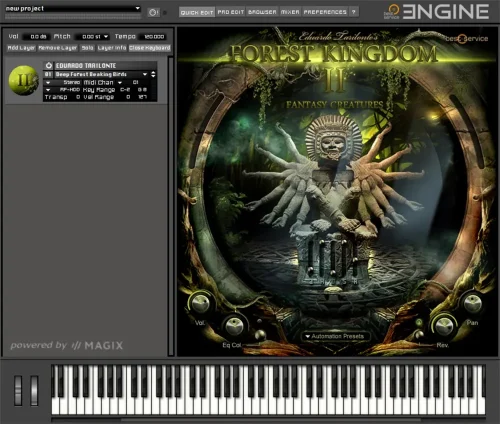This screenshot has width=500, height=424.
Task: Click the Eq Col knob
Action: click(234, 326)
